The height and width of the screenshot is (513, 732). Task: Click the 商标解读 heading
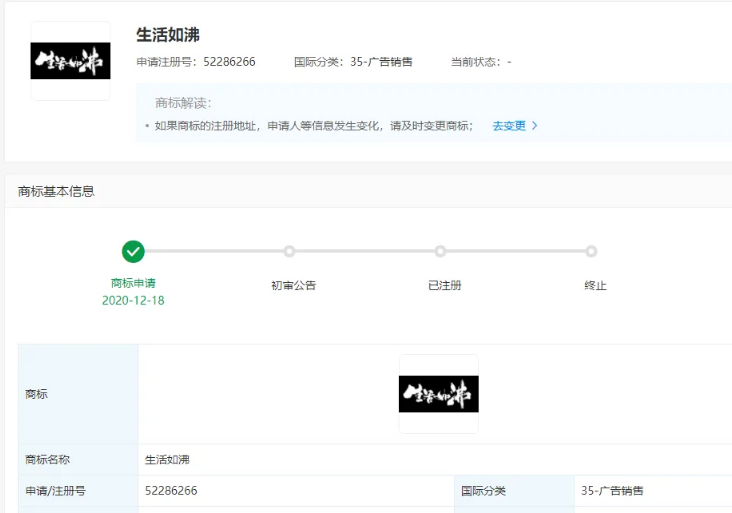click(x=183, y=103)
